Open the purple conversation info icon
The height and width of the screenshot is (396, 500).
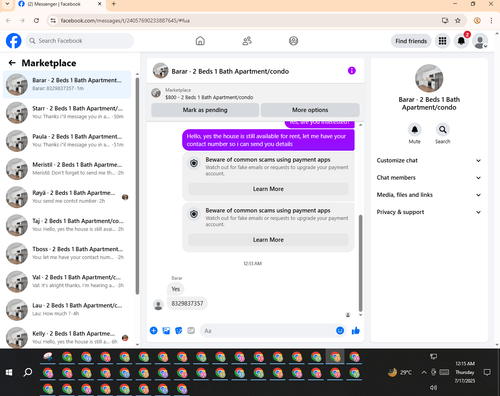coord(352,71)
